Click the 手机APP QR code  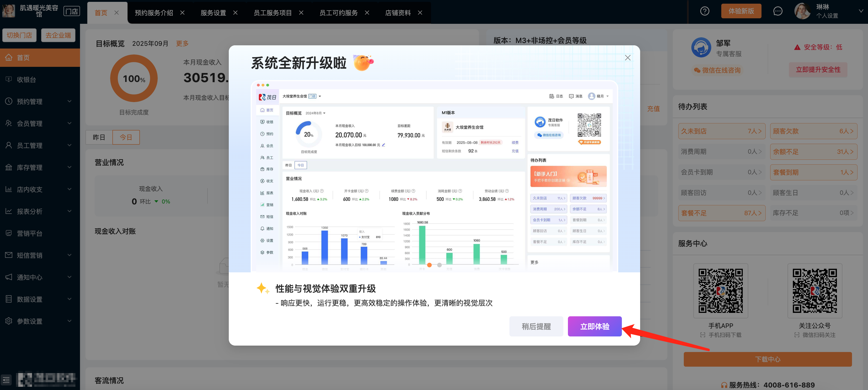720,290
